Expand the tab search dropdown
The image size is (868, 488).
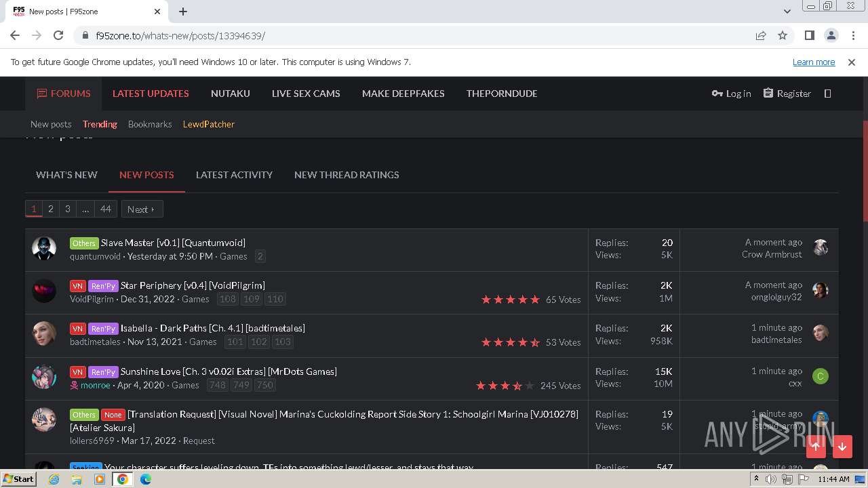[787, 12]
